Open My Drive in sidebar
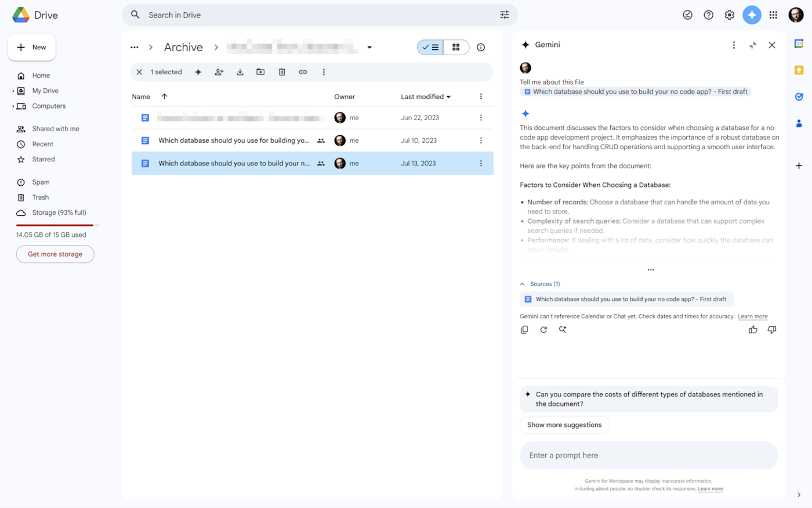 click(45, 91)
